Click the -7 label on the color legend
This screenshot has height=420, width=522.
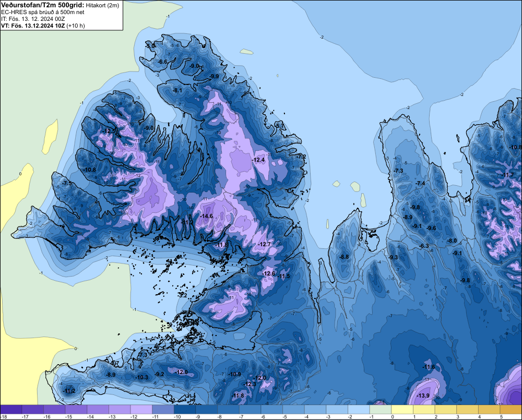(x=241, y=417)
